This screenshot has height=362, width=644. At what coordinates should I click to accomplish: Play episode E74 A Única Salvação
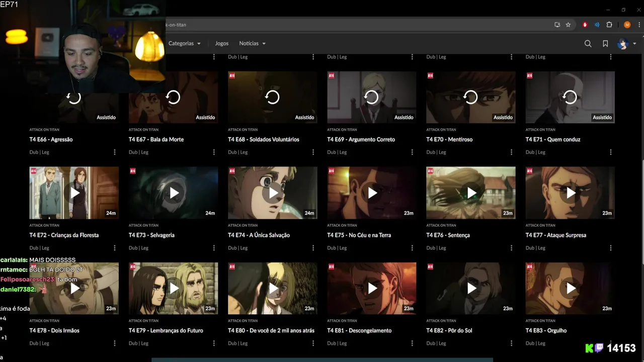272,193
